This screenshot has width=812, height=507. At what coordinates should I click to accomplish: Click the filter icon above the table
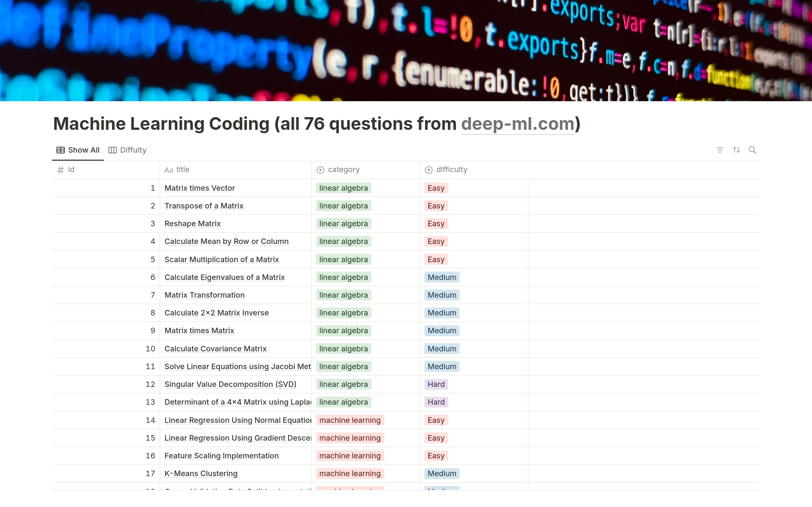tap(720, 150)
